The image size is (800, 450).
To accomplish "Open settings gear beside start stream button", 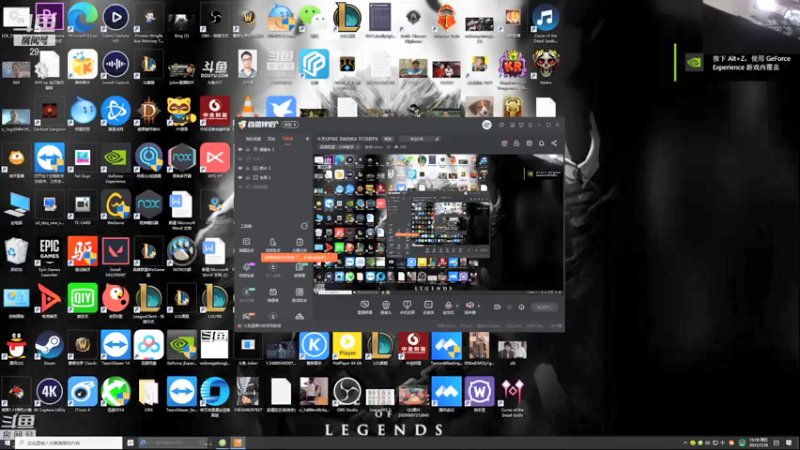I will click(x=521, y=307).
